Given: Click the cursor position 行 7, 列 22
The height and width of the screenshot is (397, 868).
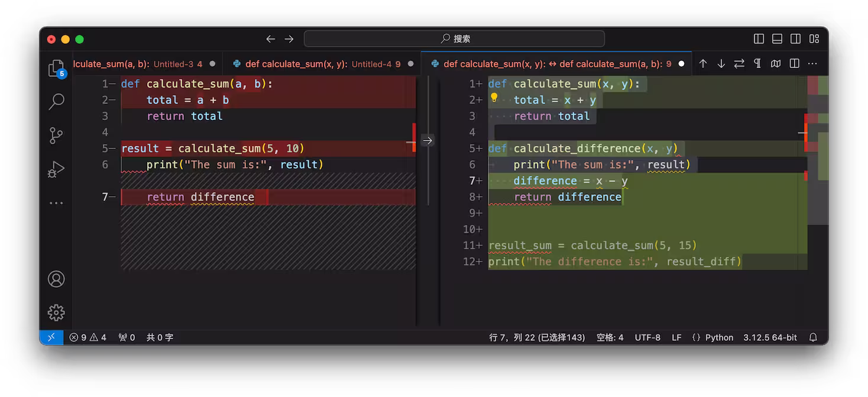Looking at the screenshot, I should 537,337.
